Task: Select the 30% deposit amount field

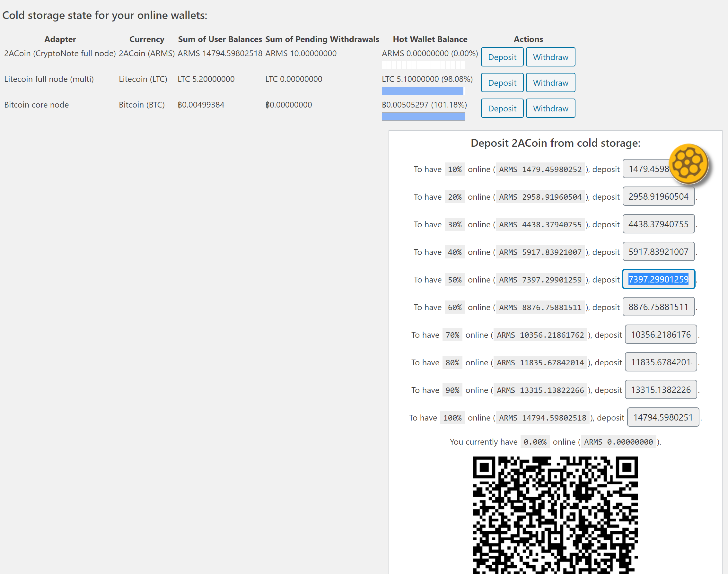Action: (x=658, y=224)
